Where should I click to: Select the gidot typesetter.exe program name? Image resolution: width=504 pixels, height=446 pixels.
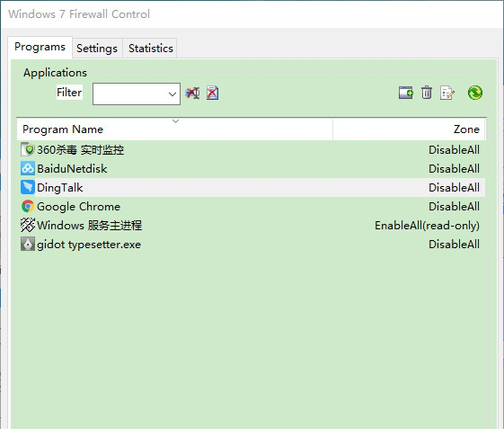pos(89,245)
